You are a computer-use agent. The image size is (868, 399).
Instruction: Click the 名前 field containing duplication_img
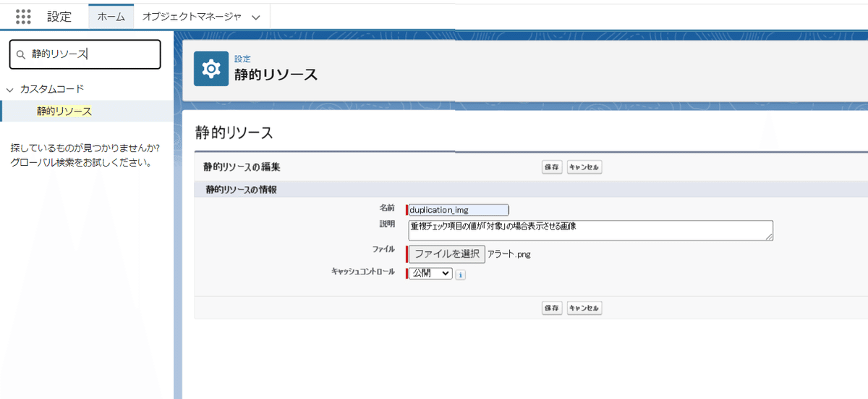tap(459, 210)
